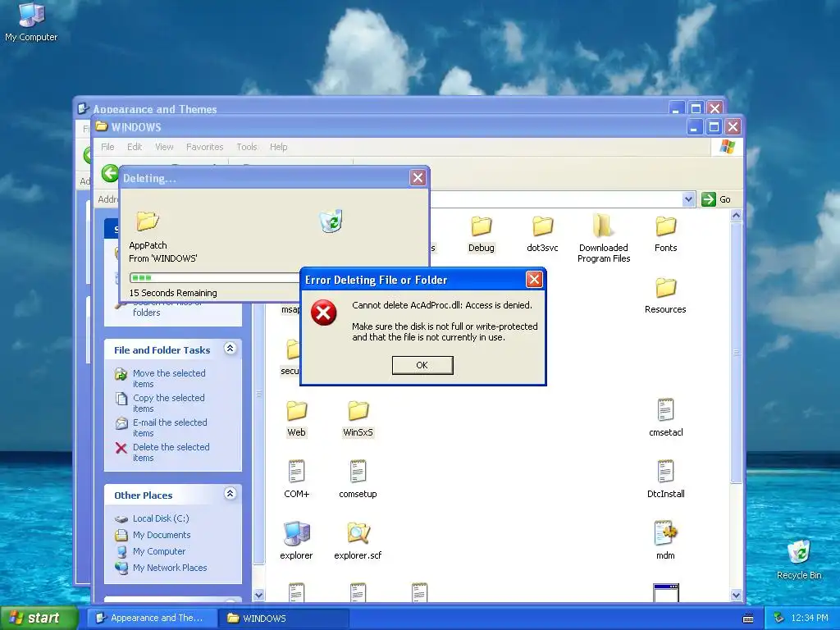Screen dimensions: 840x630
Task: Click the Windows flag logo in toolbar
Action: [x=727, y=146]
